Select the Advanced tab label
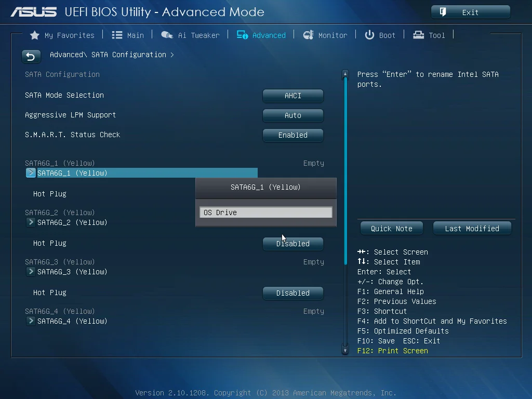 click(269, 35)
